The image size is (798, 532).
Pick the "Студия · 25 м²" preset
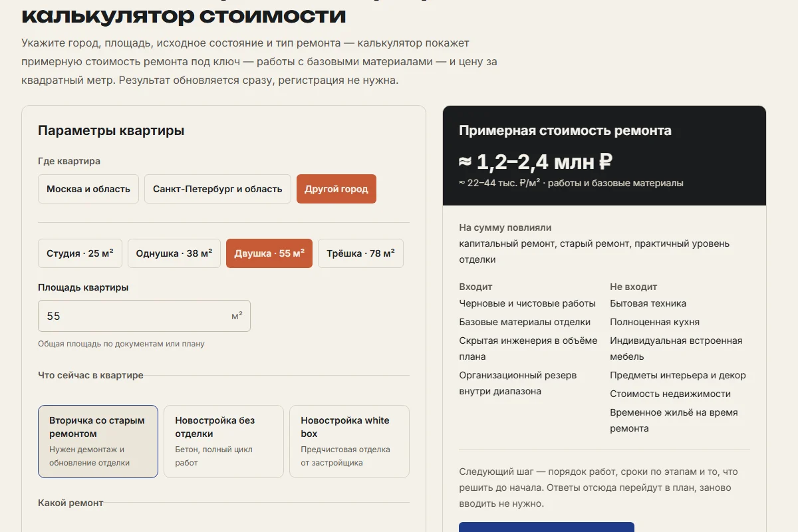coord(80,253)
